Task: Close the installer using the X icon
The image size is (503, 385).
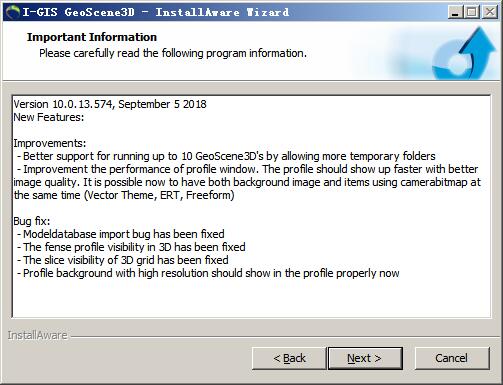Action: [x=489, y=12]
